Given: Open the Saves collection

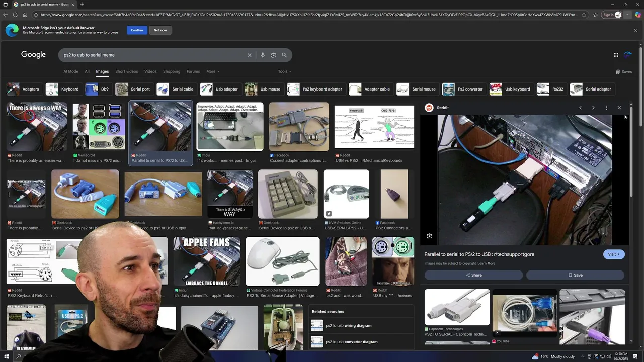Looking at the screenshot, I should pos(624,72).
